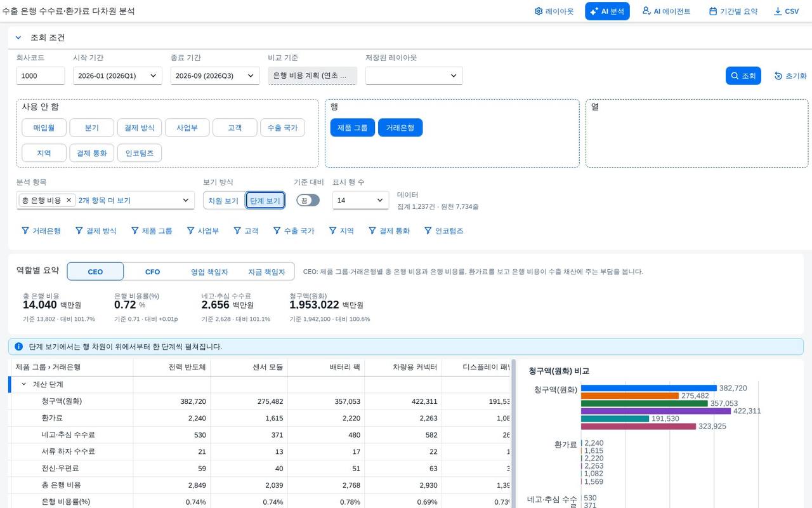Select the 자금 책임자 tab

pos(266,272)
